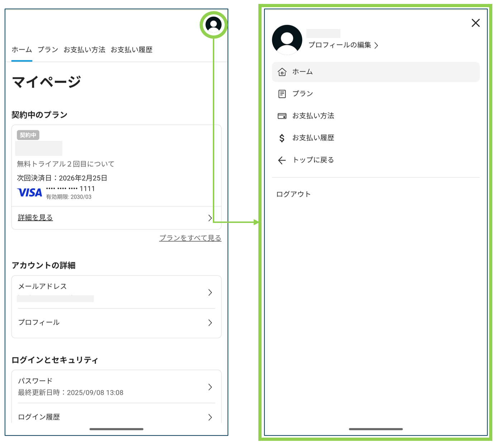Open the パスワード row chevron
The width and height of the screenshot is (497, 448).
(x=210, y=387)
